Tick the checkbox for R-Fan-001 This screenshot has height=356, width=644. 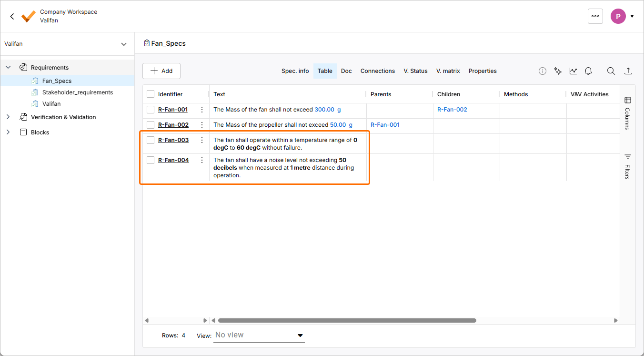coord(151,110)
